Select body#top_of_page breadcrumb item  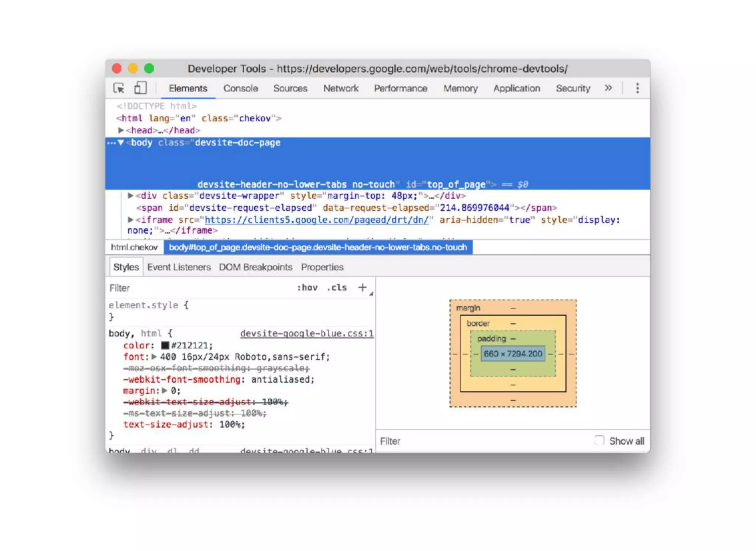(x=318, y=247)
